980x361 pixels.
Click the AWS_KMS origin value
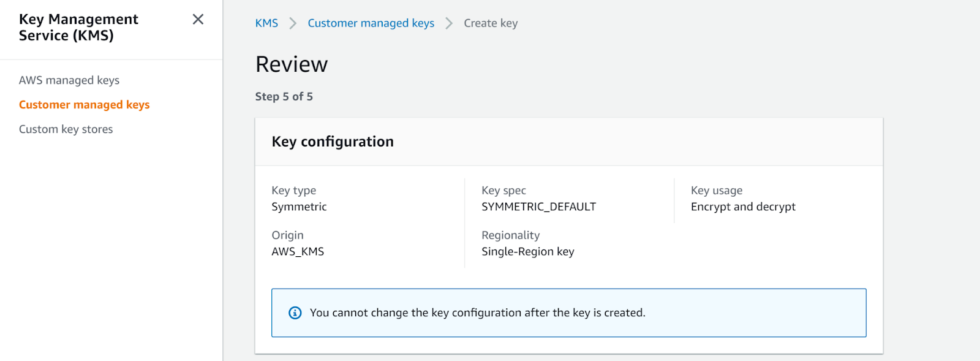point(298,252)
